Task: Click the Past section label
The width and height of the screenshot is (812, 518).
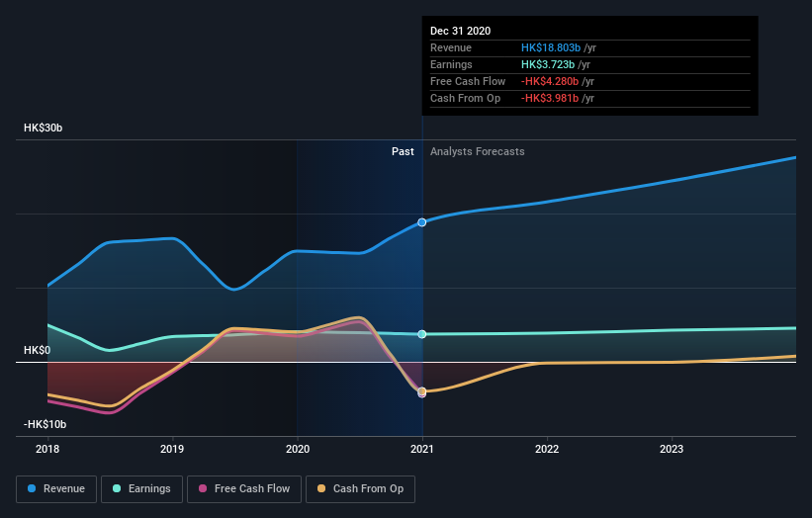Action: pos(403,151)
